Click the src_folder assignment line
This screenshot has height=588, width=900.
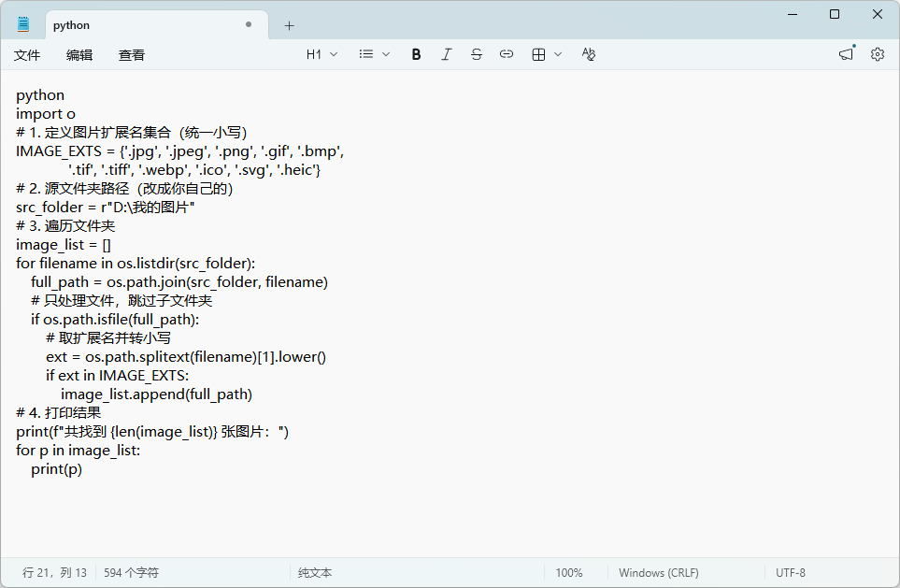click(105, 208)
